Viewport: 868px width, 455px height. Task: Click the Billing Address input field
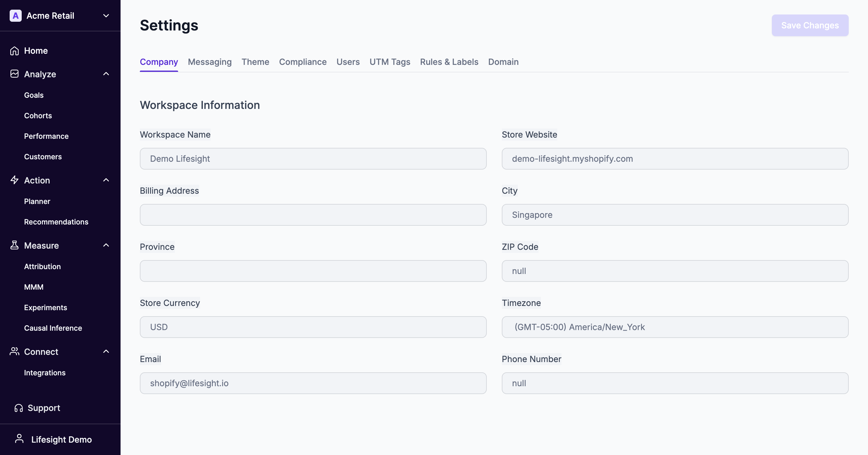pos(313,215)
